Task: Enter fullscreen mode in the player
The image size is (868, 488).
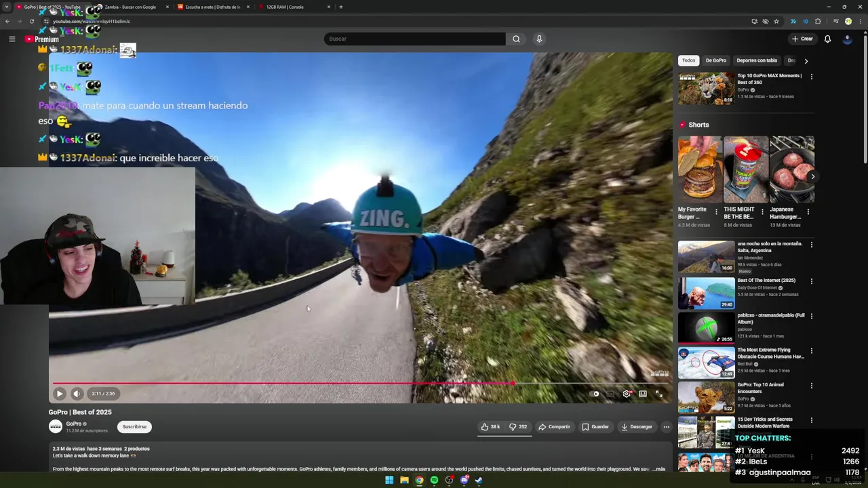Action: pyautogui.click(x=658, y=394)
